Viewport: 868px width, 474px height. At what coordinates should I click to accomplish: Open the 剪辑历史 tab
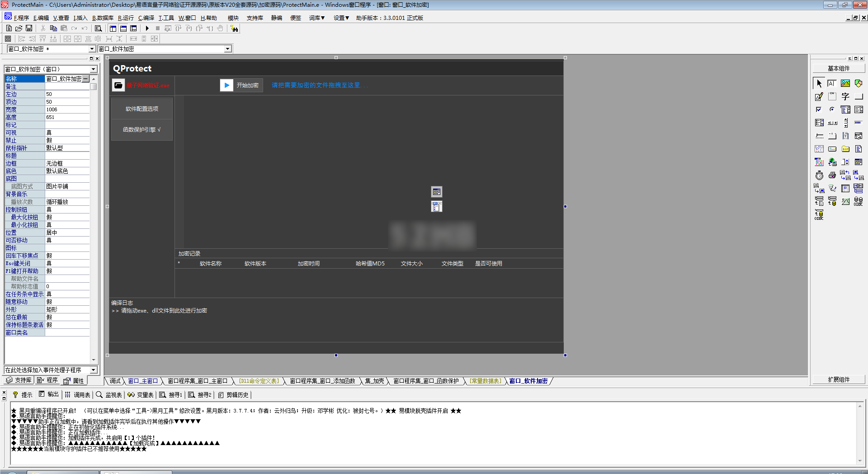[233, 395]
